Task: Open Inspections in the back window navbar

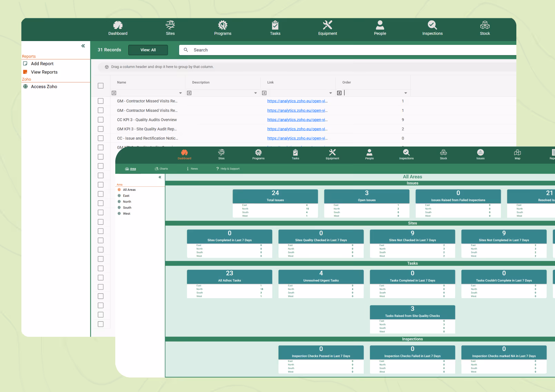Action: tap(432, 28)
